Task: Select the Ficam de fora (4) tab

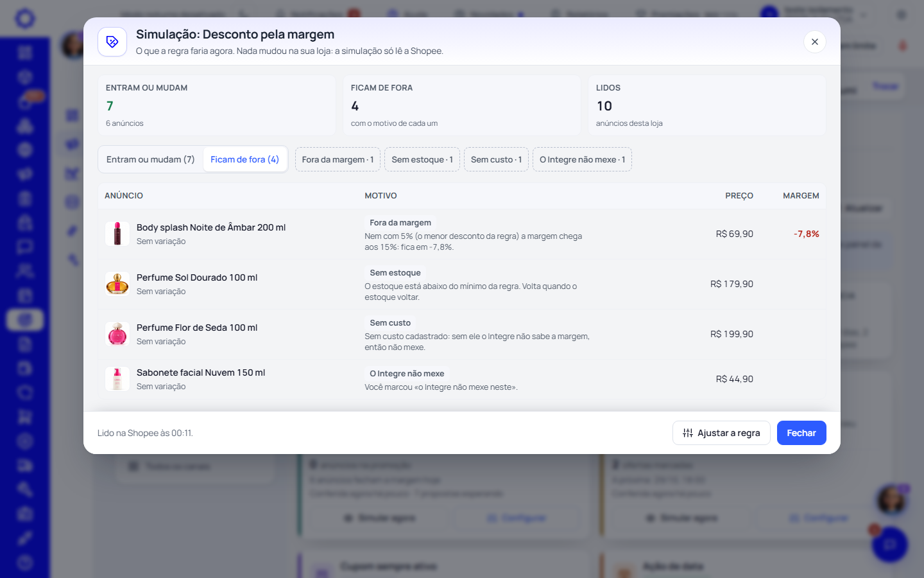Action: [x=244, y=159]
